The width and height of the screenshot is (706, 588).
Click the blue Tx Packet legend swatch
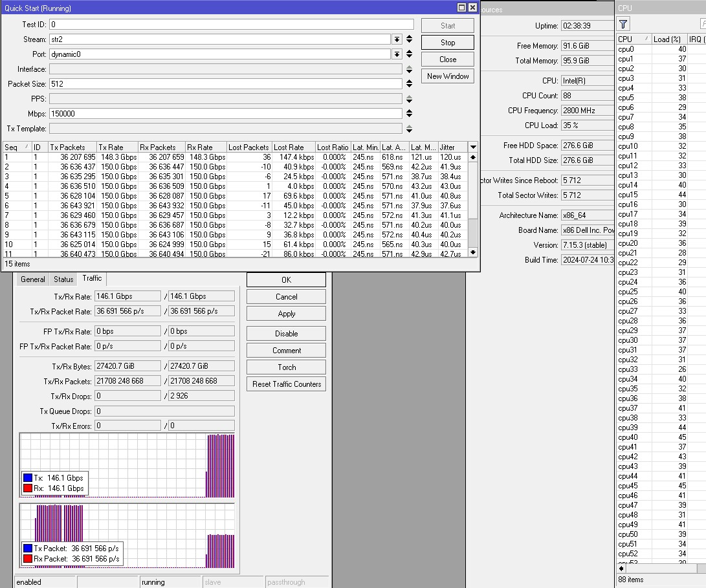pos(27,549)
